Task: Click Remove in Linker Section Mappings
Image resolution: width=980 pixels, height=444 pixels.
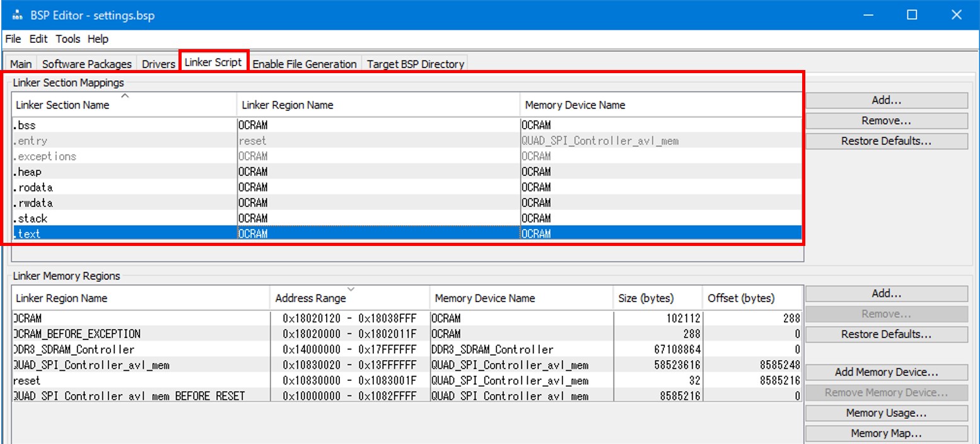Action: (x=886, y=120)
